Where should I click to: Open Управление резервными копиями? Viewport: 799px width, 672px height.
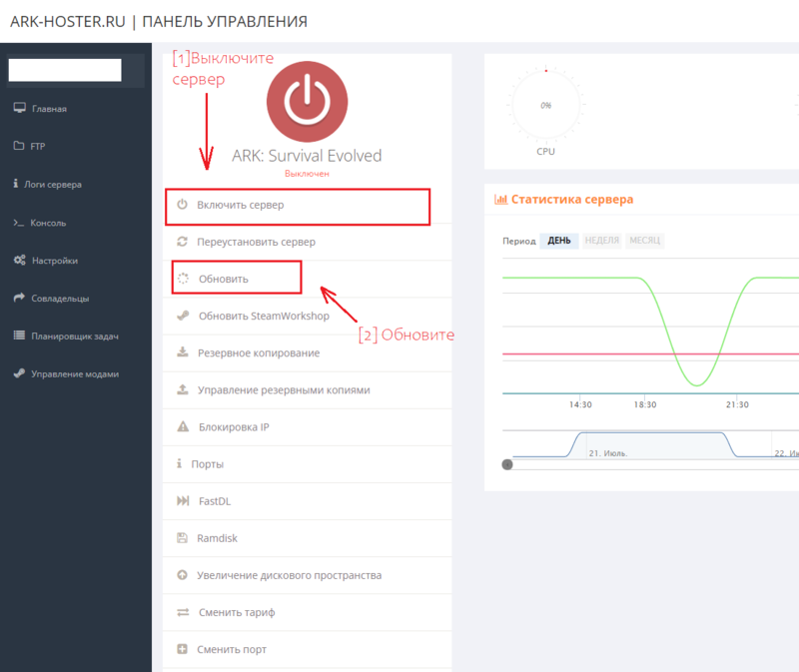tap(283, 390)
